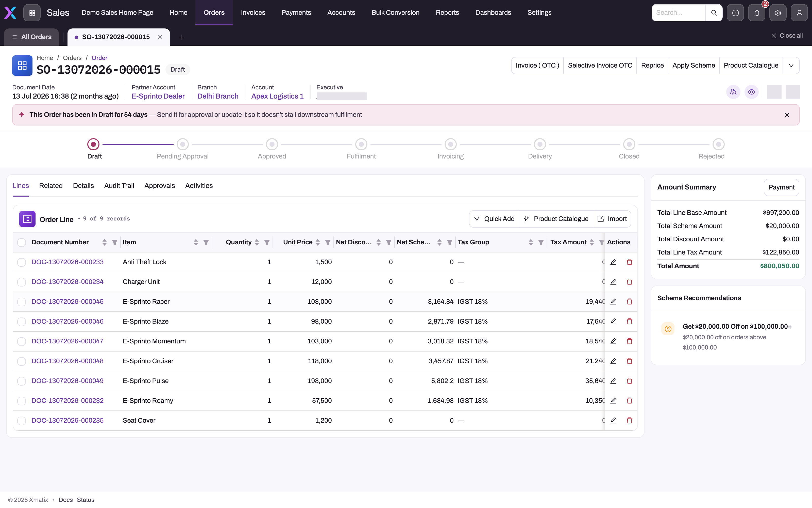The width and height of the screenshot is (812, 508).
Task: Check the E-Sprinto Momentum row checkbox
Action: 22,341
